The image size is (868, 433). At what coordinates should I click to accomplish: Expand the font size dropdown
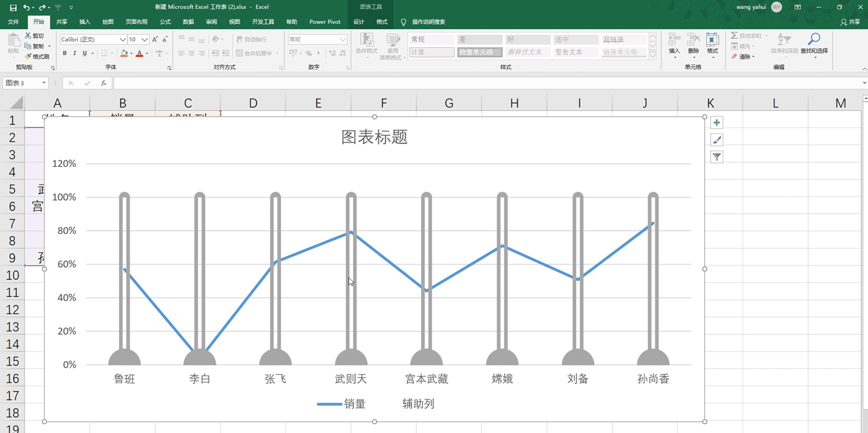pyautogui.click(x=144, y=39)
